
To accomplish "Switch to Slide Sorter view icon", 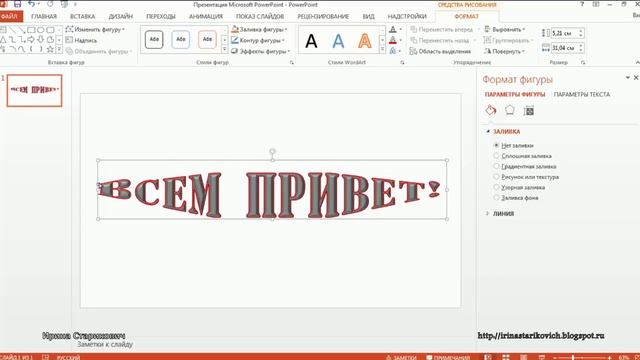I will pos(506,357).
